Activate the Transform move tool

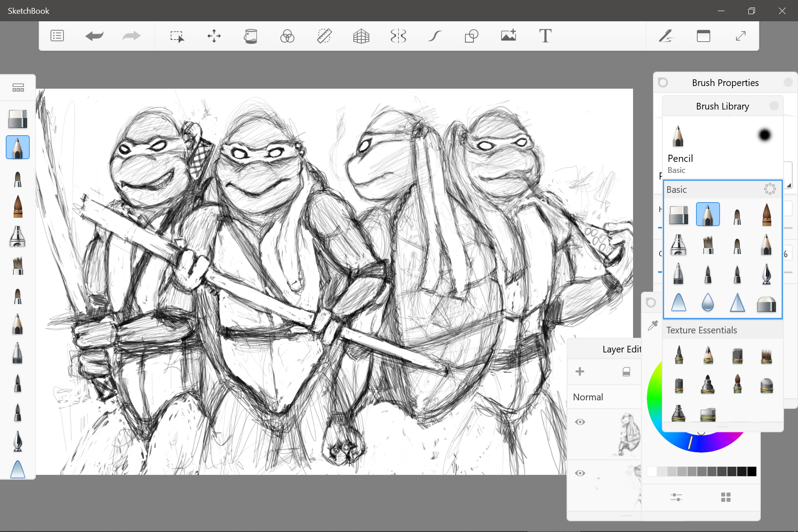tap(214, 36)
